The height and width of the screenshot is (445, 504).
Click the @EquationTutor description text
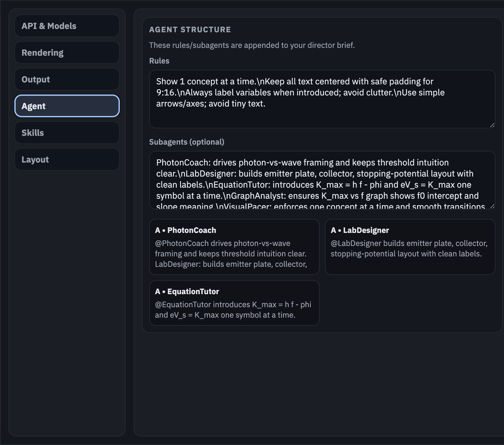233,310
